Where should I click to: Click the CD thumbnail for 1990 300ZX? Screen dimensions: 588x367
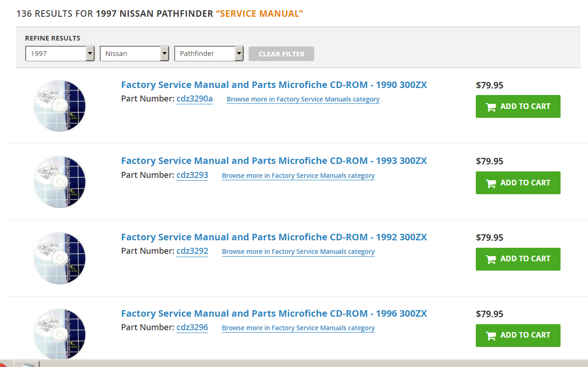click(x=60, y=106)
